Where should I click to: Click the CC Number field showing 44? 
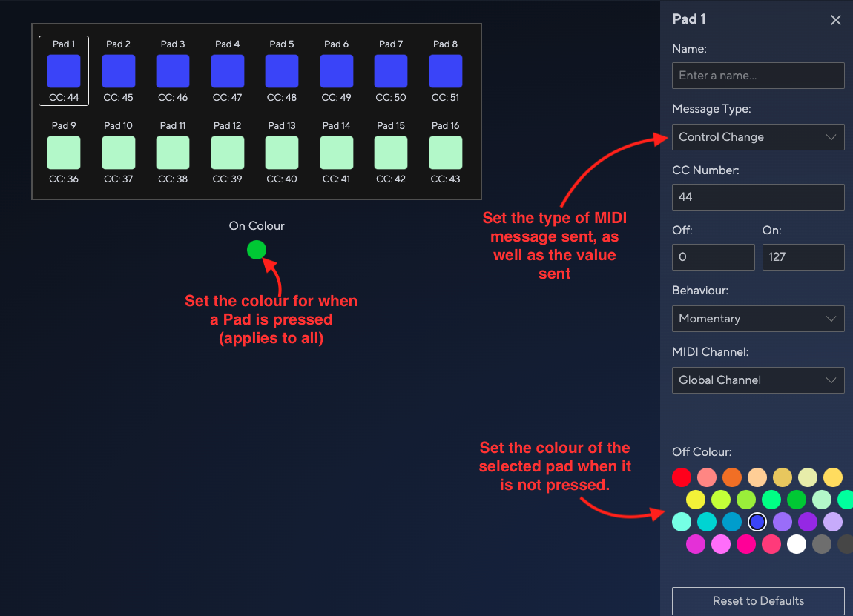pos(757,196)
